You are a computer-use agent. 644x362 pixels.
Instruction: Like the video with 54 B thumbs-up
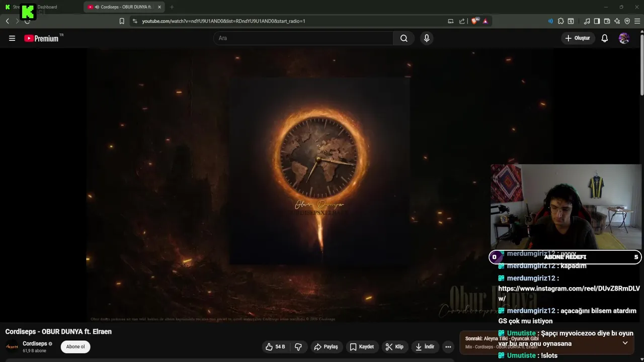pyautogui.click(x=275, y=347)
